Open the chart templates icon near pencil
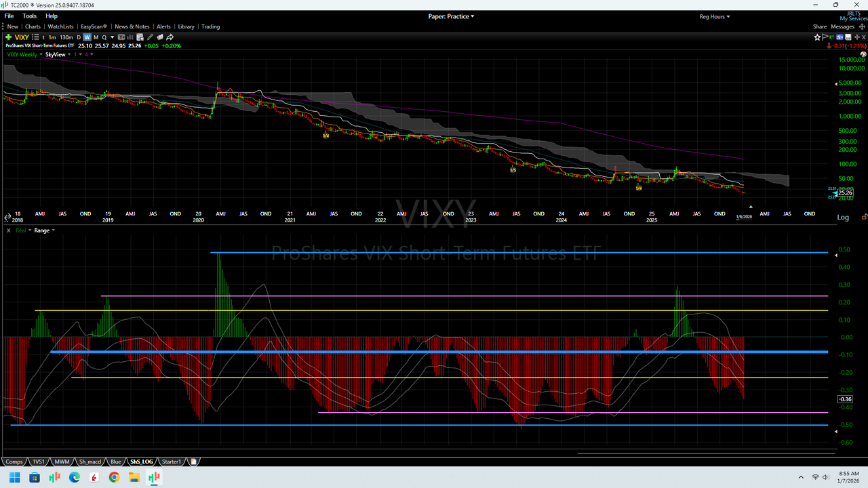 [x=160, y=37]
